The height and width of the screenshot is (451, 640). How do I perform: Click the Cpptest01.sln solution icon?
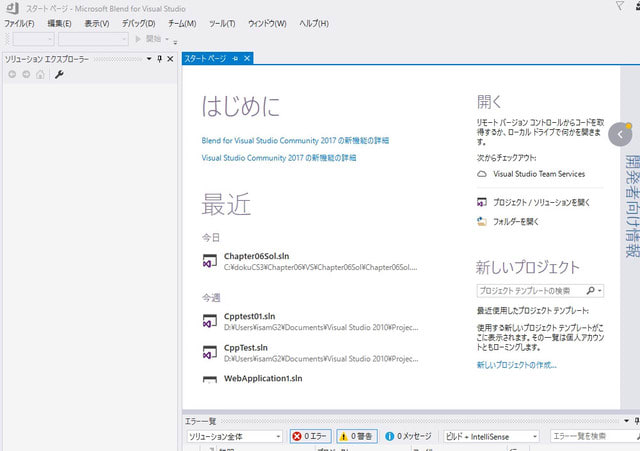pos(210,321)
